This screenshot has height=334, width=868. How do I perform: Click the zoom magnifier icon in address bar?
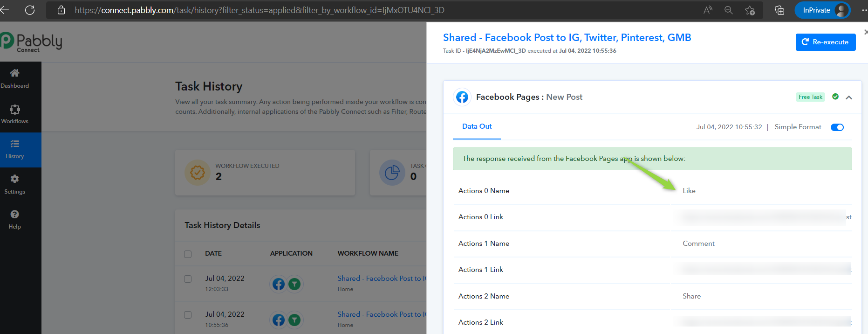[x=729, y=10]
